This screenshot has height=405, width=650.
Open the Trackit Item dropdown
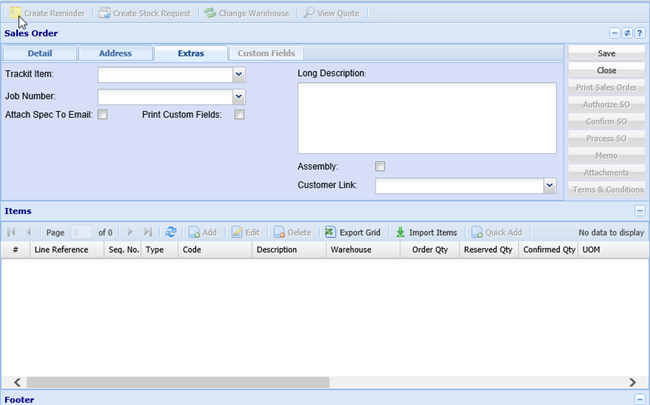(238, 74)
